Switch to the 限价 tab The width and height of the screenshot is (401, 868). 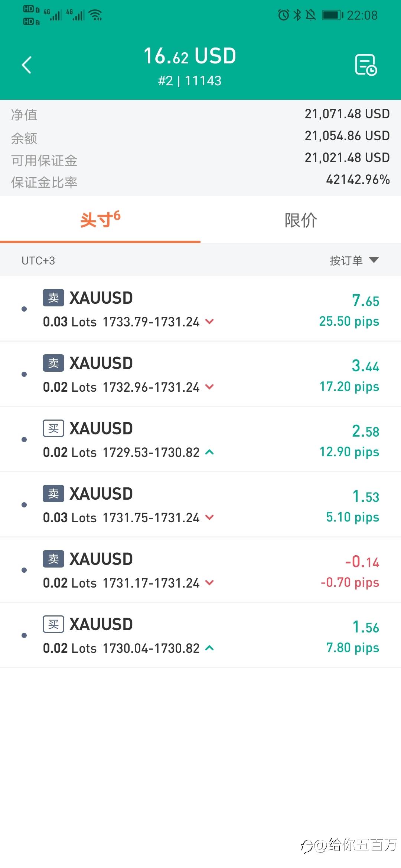[301, 220]
